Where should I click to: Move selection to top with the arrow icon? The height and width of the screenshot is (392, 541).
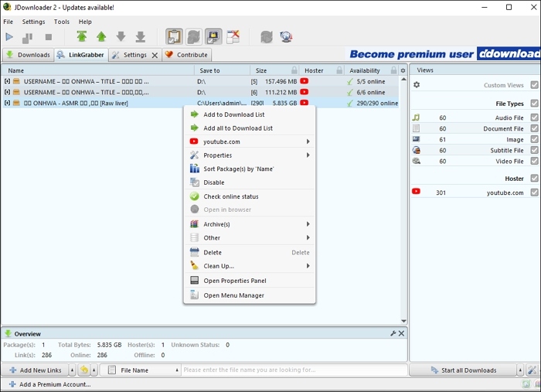click(82, 36)
